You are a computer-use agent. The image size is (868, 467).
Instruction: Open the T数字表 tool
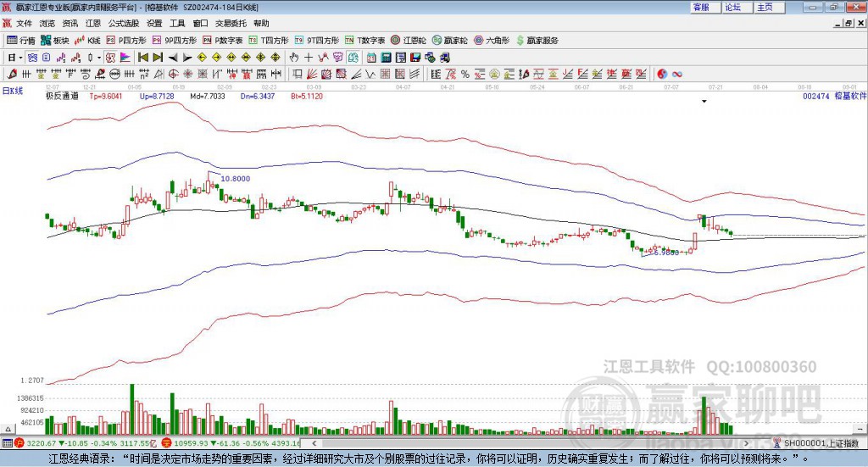(x=364, y=41)
